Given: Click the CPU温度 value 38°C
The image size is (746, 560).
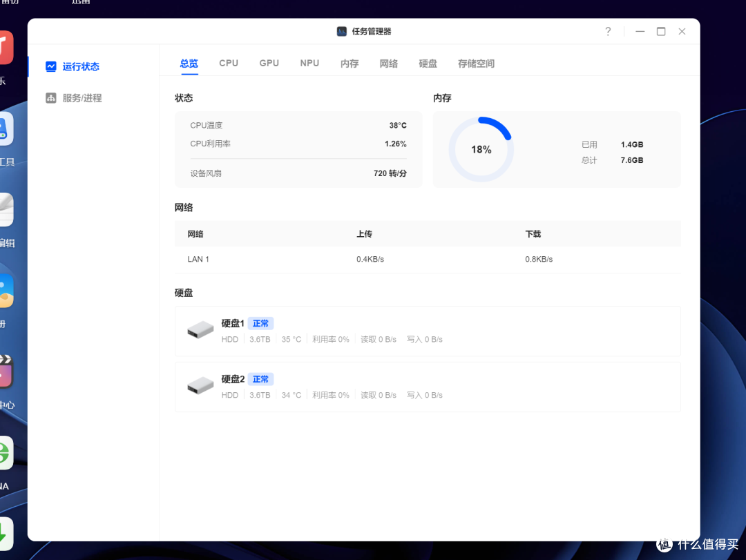Looking at the screenshot, I should click(398, 126).
